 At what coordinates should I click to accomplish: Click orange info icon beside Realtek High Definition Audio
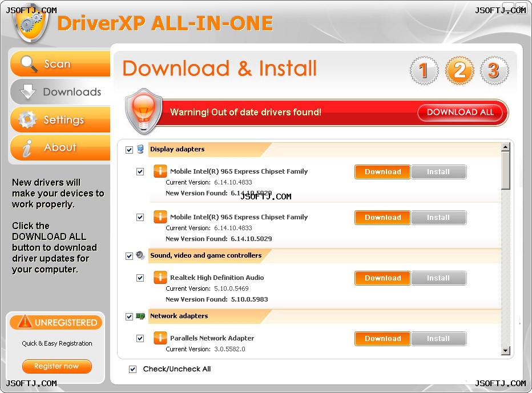(x=160, y=278)
